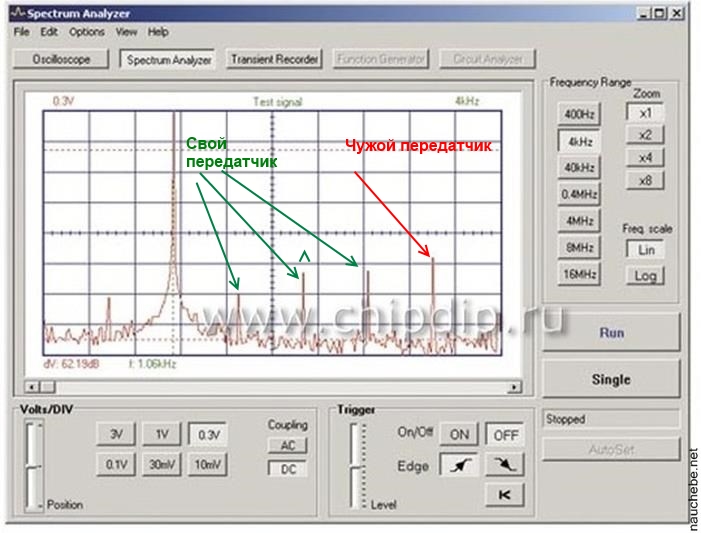
Task: Close the Spectrum Analyzer window
Action: point(677,13)
